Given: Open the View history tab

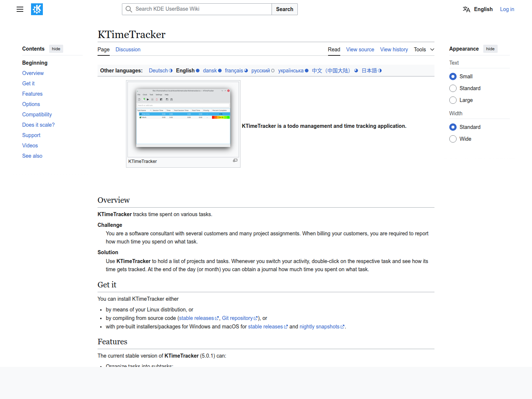Looking at the screenshot, I should pyautogui.click(x=394, y=50).
